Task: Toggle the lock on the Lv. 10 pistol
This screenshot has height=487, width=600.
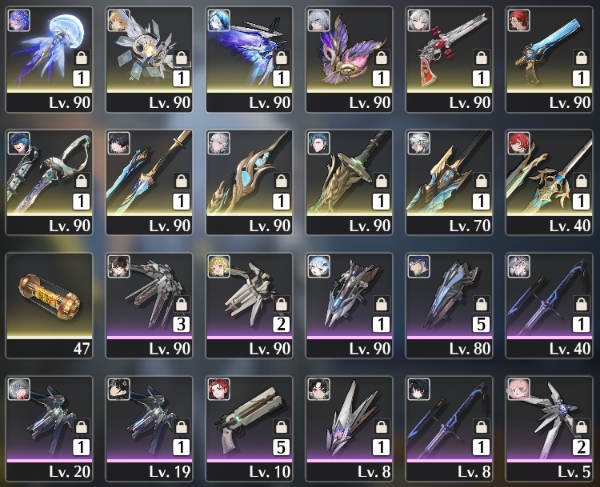Action: coord(281,427)
